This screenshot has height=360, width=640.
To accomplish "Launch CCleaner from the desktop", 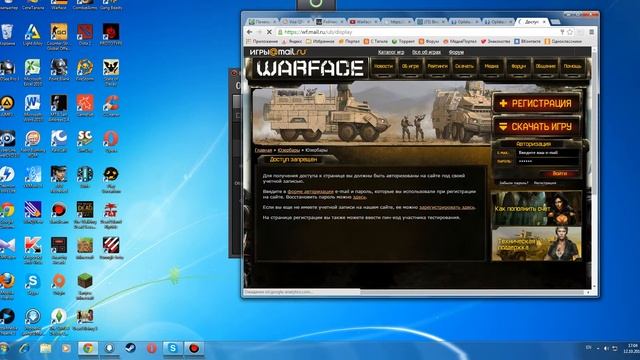I will pyautogui.click(x=111, y=106).
